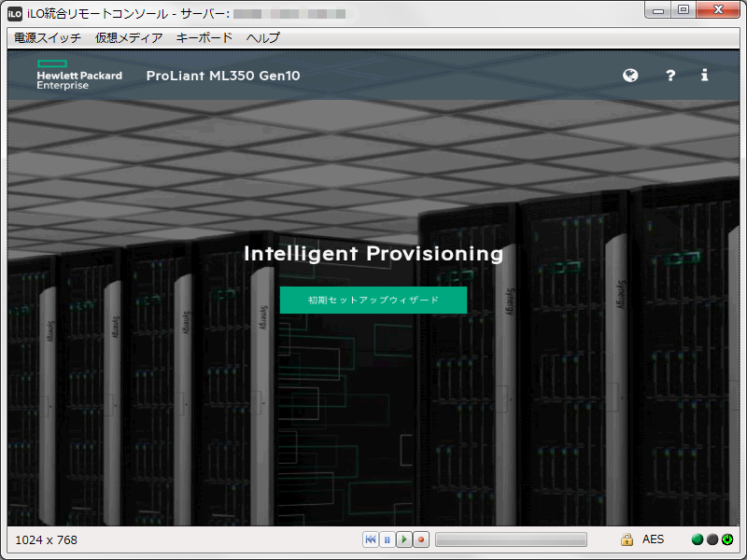Start the 初期セットアップウィザード
This screenshot has height=560, width=747.
pos(373,300)
